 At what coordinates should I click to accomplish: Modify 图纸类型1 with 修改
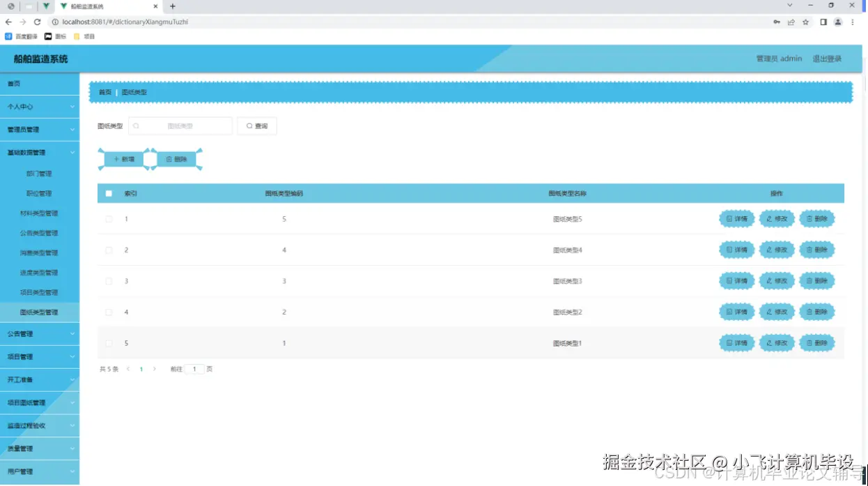(777, 343)
